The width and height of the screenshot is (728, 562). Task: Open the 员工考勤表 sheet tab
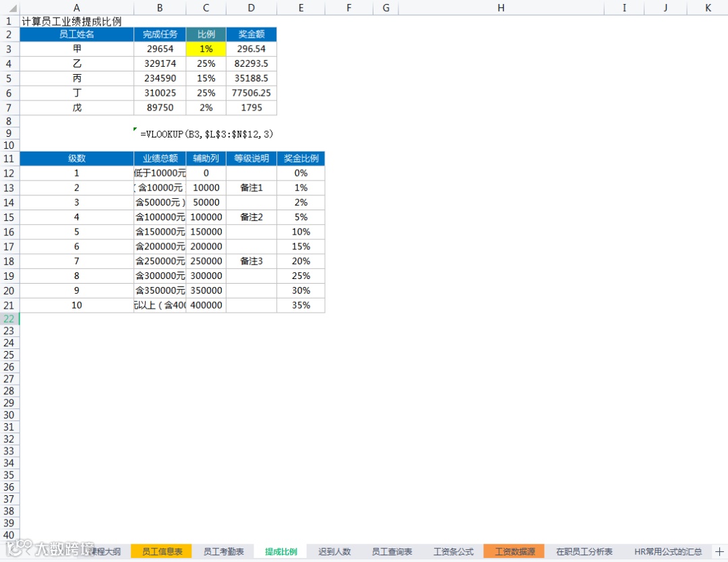[223, 551]
